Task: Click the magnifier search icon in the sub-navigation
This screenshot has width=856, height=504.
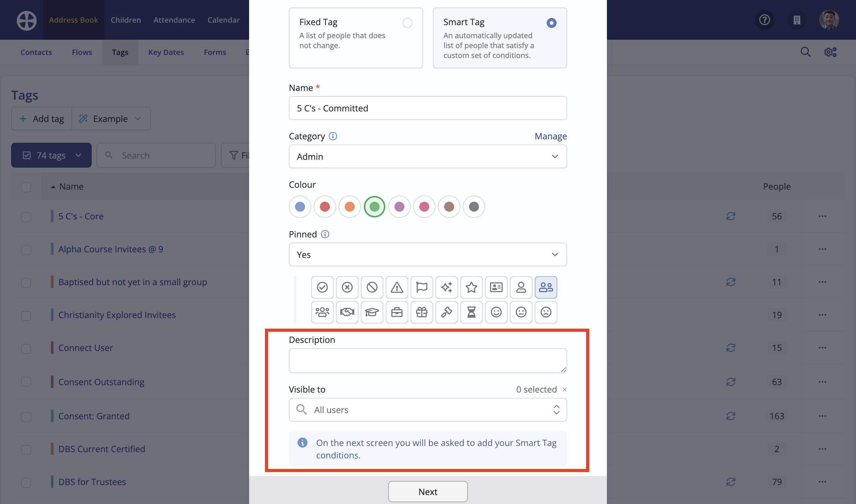Action: (805, 52)
